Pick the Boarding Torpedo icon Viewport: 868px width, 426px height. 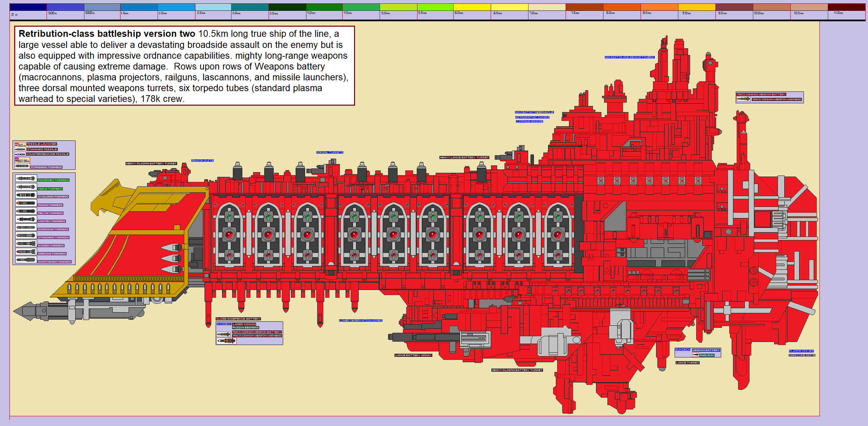26,227
